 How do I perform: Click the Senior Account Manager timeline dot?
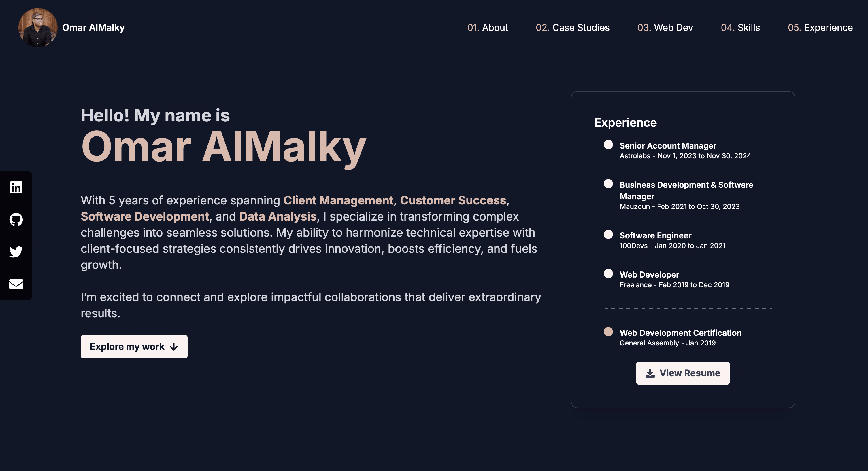pyautogui.click(x=608, y=145)
